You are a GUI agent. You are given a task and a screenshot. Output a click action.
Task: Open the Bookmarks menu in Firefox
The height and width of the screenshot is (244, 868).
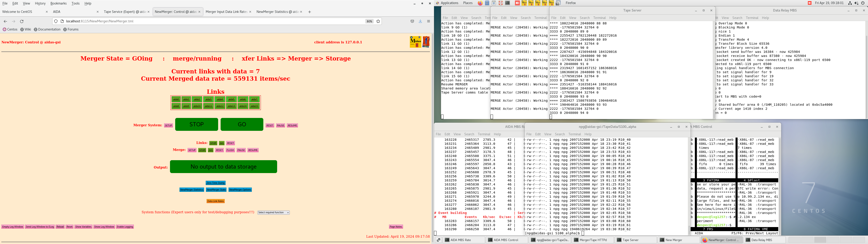58,3
